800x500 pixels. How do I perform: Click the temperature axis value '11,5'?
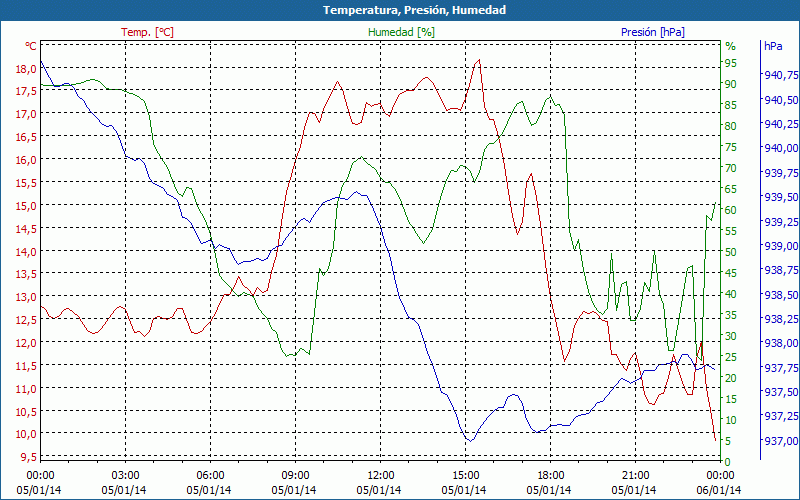[27, 366]
